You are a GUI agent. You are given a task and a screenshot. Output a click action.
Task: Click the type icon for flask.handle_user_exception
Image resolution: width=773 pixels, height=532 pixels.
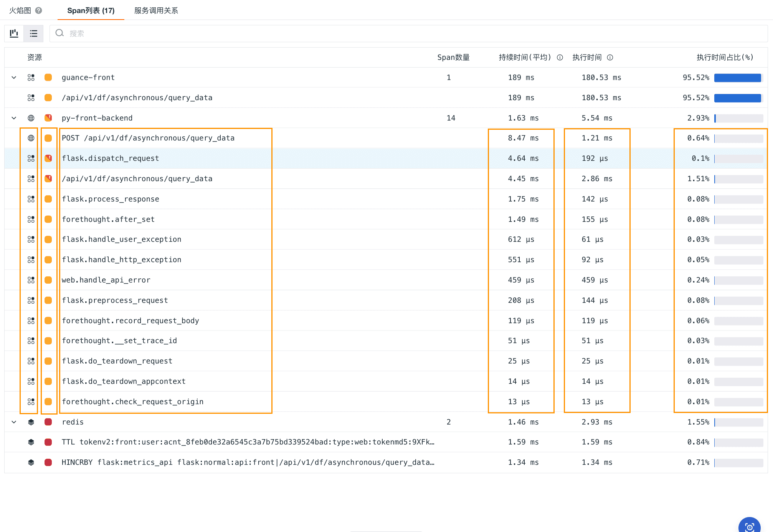click(31, 240)
